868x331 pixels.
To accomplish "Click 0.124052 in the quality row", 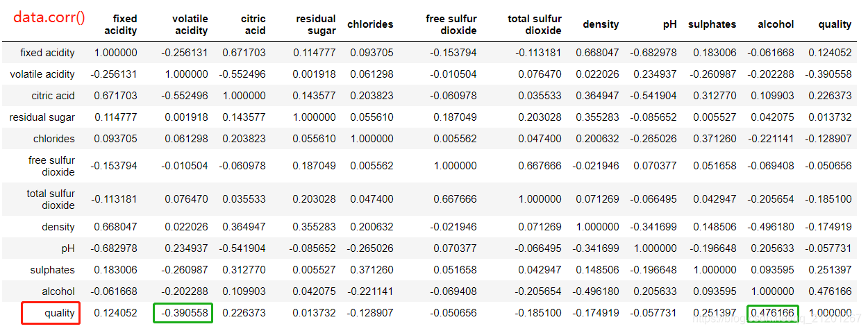I will pyautogui.click(x=116, y=313).
